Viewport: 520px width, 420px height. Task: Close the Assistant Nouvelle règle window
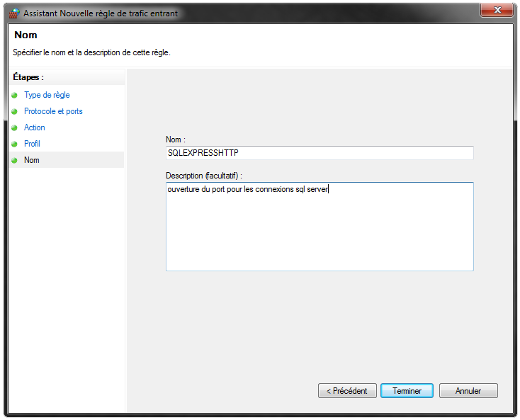(x=497, y=10)
